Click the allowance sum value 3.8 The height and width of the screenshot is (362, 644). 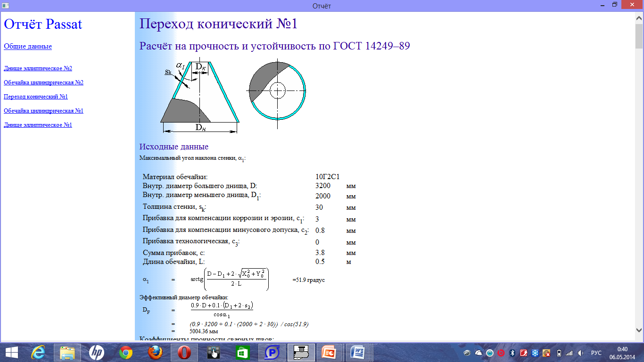pyautogui.click(x=320, y=253)
